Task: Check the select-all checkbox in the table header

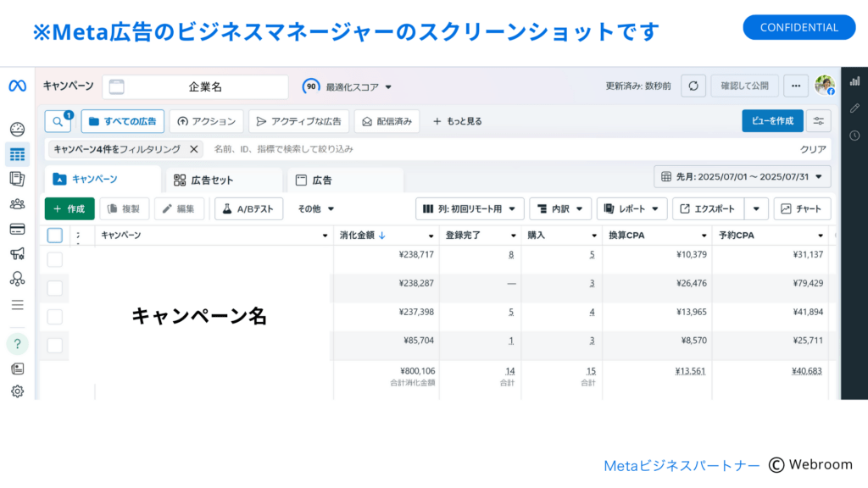Action: pyautogui.click(x=54, y=236)
